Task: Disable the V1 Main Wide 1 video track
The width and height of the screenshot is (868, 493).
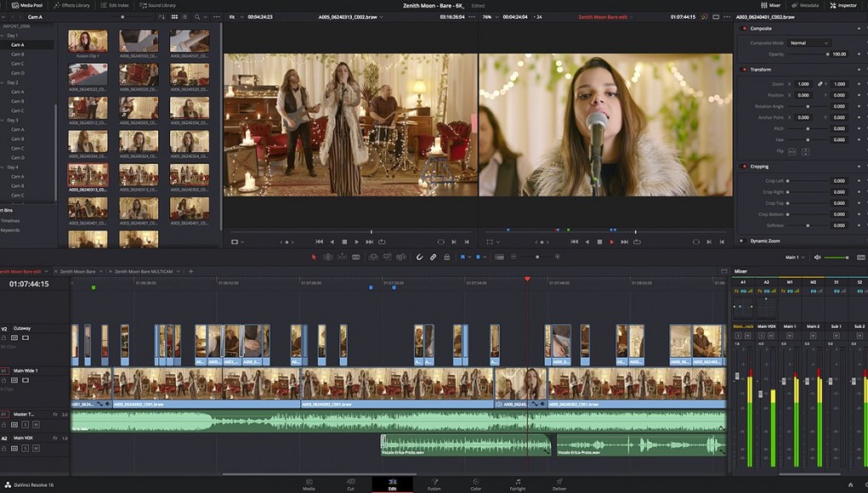Action: coord(26,380)
